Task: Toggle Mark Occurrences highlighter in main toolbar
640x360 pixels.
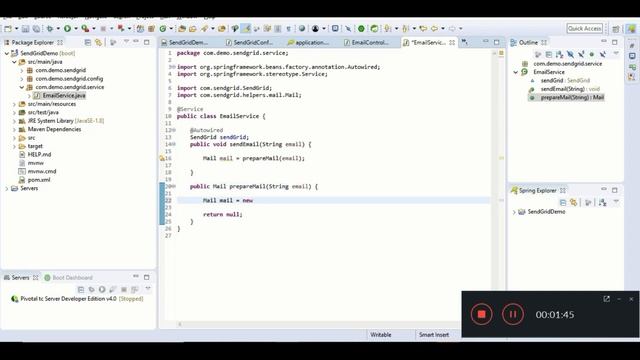Action: [246, 28]
